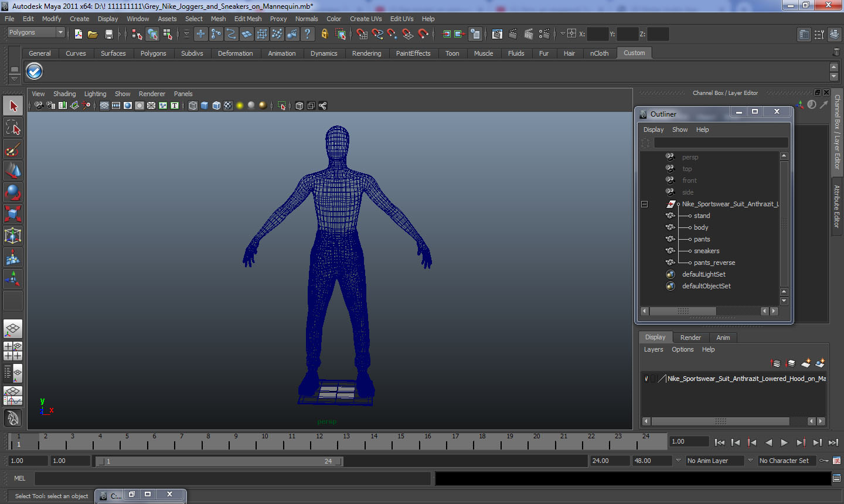Enable snap to points magnet icon
Screen dimensions: 844x504
[x=393, y=34]
